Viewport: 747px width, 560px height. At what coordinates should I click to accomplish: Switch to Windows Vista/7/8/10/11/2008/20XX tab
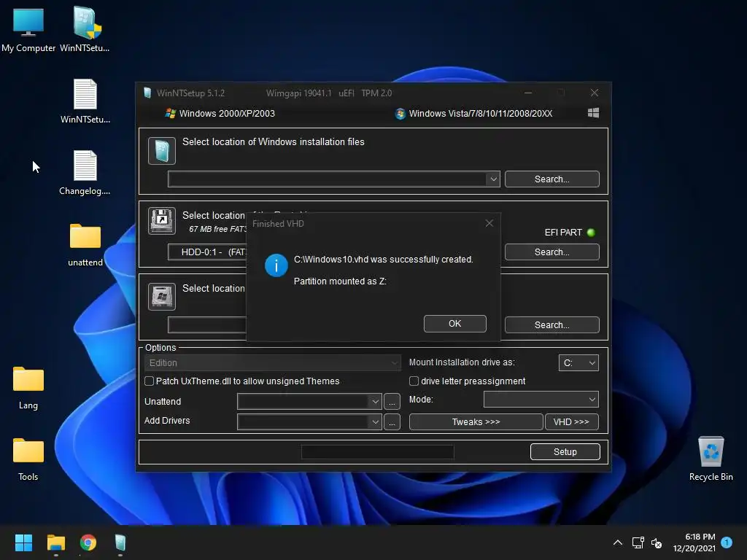click(x=474, y=113)
